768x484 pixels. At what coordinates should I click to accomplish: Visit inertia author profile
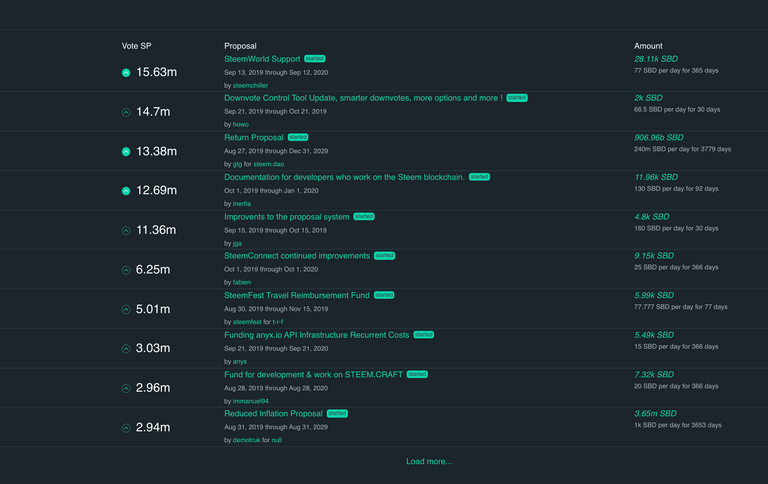pyautogui.click(x=241, y=204)
